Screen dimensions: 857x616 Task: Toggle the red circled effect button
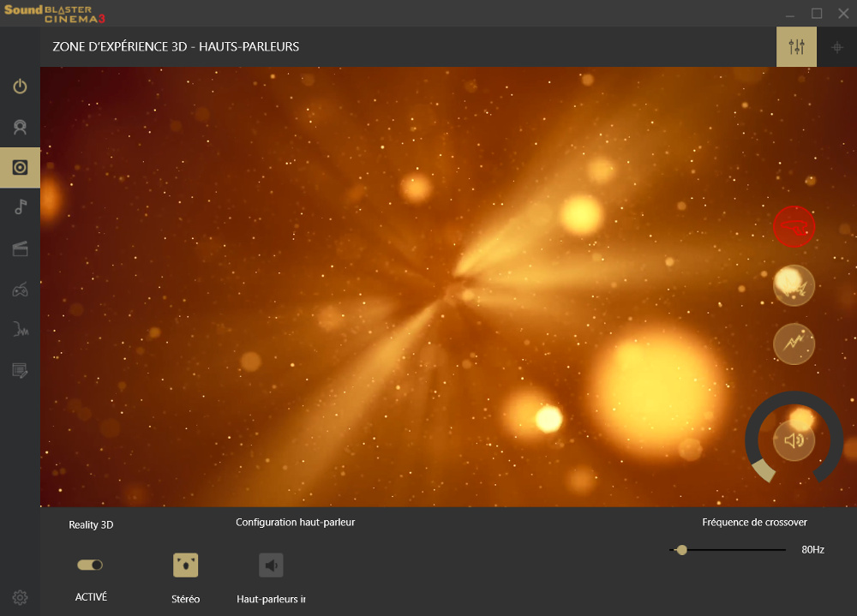pos(794,227)
